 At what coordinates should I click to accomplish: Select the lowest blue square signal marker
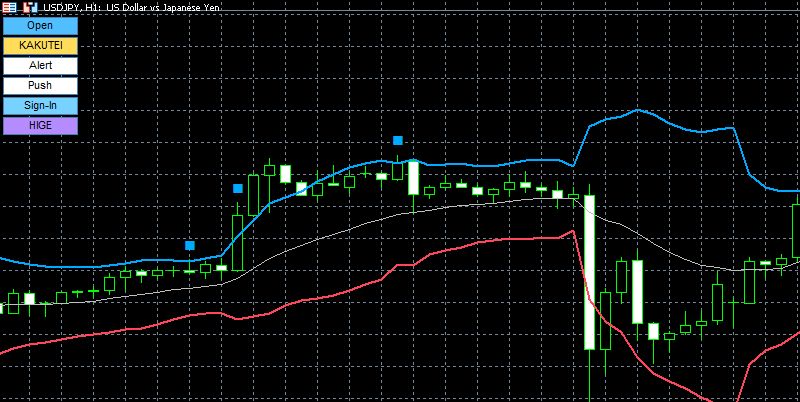[190, 245]
